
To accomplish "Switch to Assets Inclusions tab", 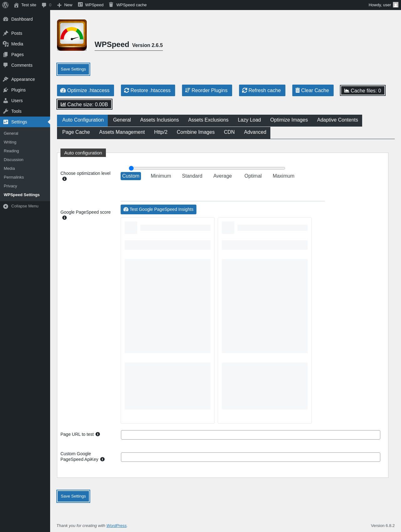I will (159, 120).
